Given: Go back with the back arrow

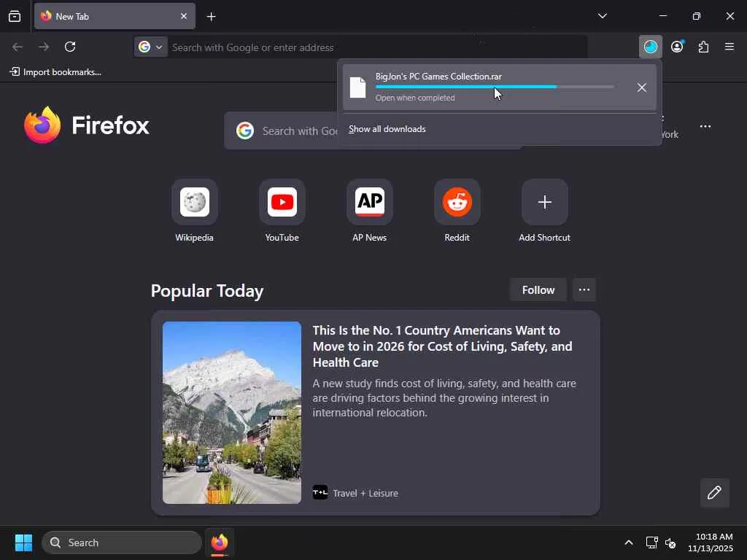Looking at the screenshot, I should click(x=18, y=47).
